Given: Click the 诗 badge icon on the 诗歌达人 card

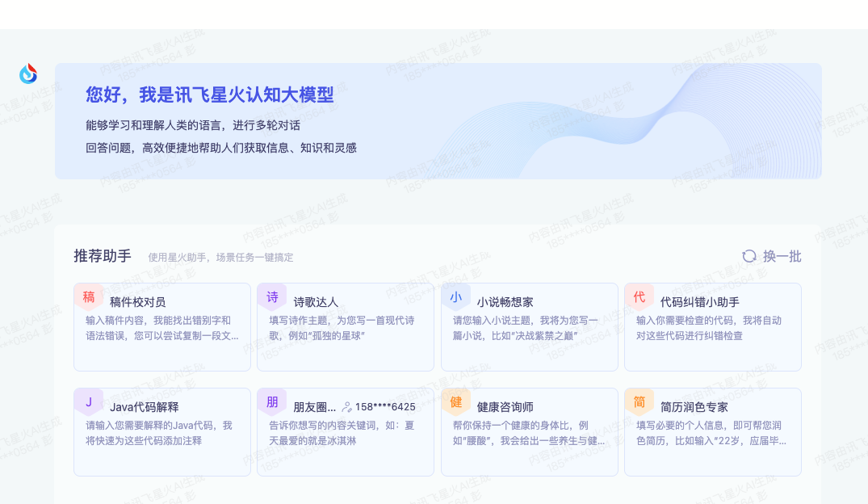Looking at the screenshot, I should (x=272, y=297).
